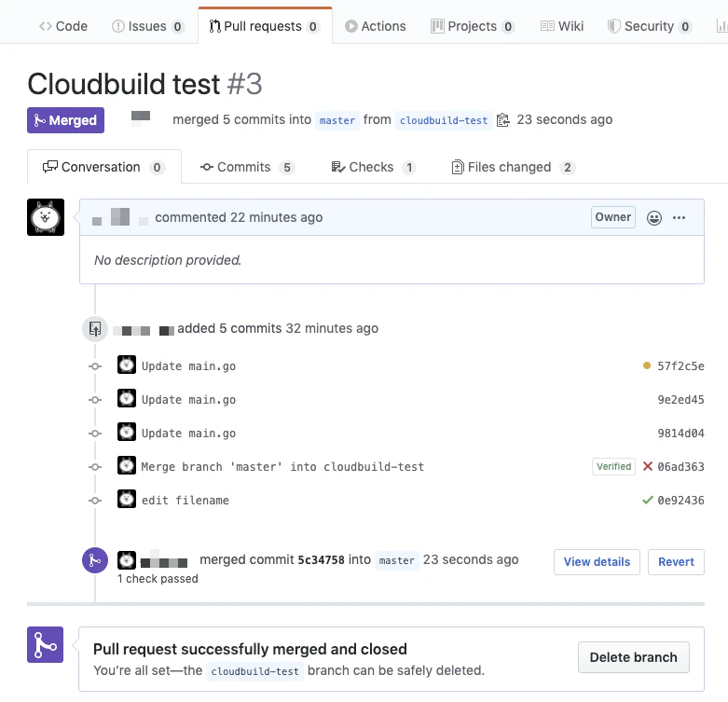Viewport: 728px width, 702px height.
Task: Switch to the Conversation tab
Action: point(104,167)
